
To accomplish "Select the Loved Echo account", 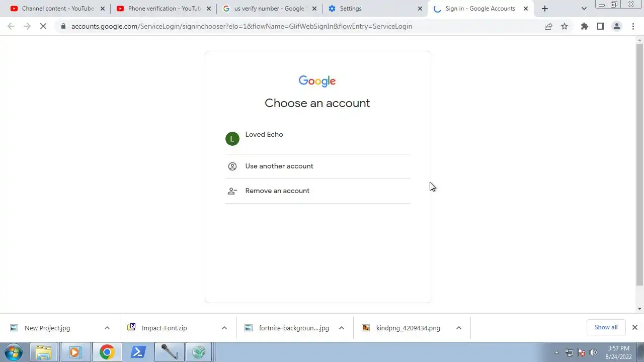I will tap(318, 139).
